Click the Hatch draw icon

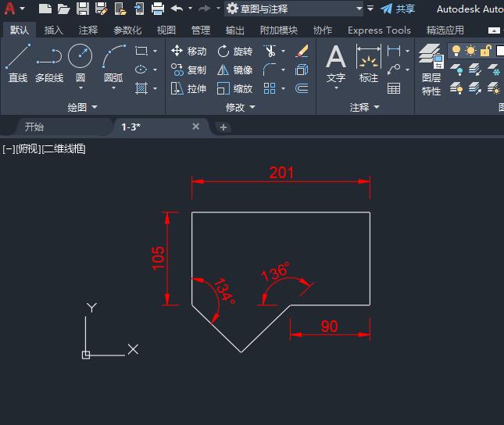point(141,88)
